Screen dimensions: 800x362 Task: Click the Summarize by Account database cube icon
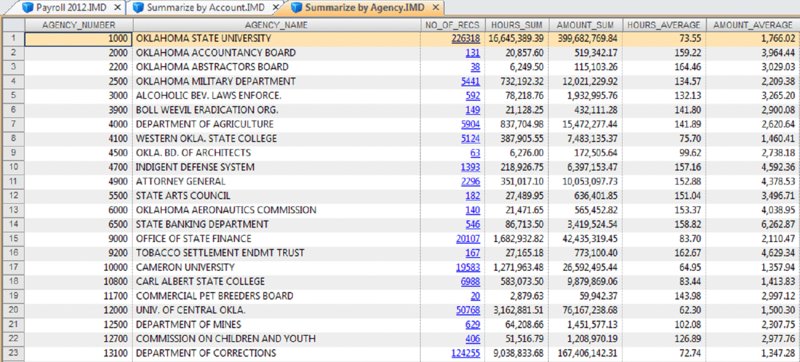pos(138,8)
